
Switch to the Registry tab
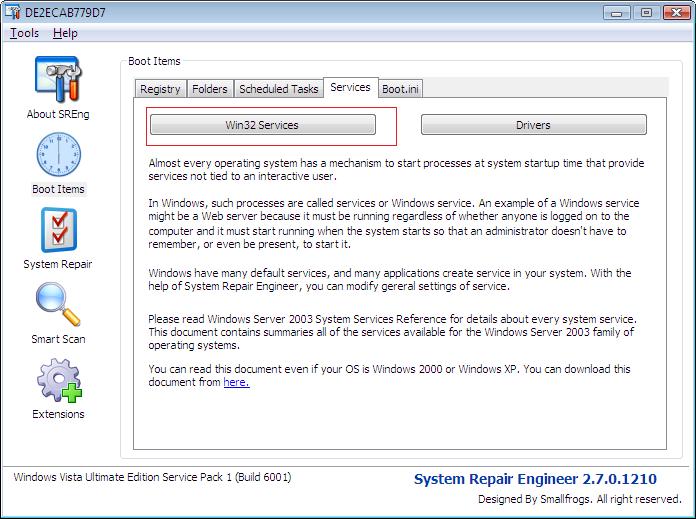[x=160, y=89]
